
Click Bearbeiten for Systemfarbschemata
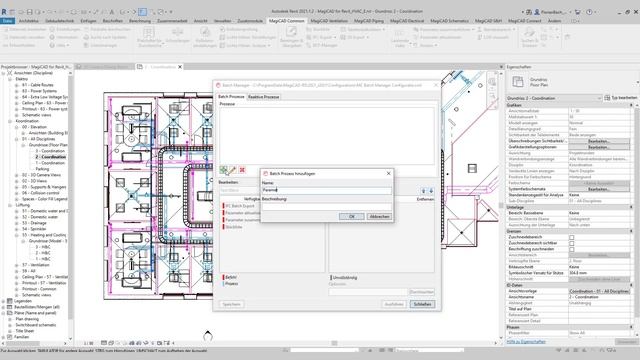[599, 189]
